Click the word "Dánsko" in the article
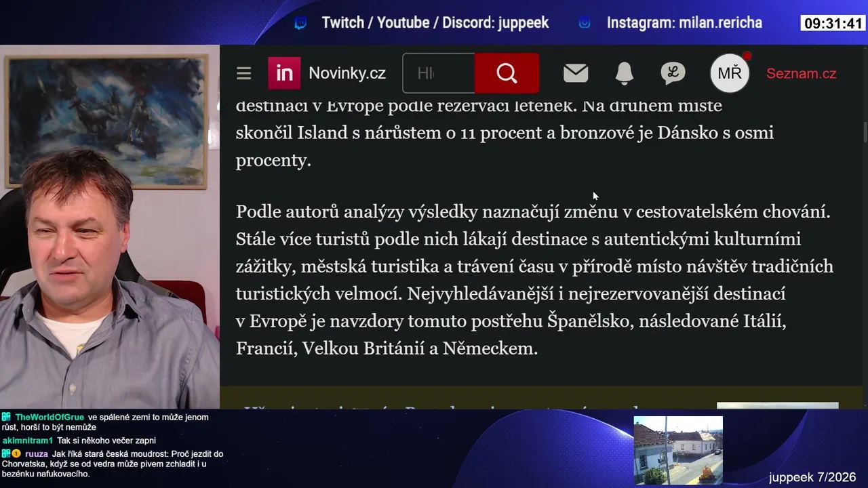The width and height of the screenshot is (868, 488). click(687, 133)
